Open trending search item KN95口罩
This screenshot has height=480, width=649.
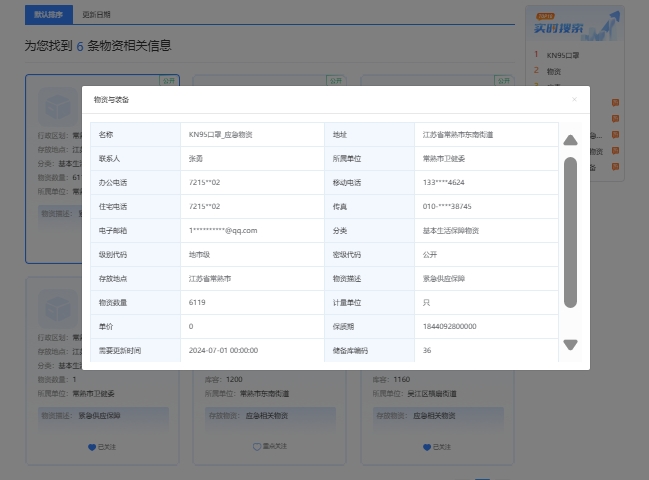pyautogui.click(x=562, y=55)
